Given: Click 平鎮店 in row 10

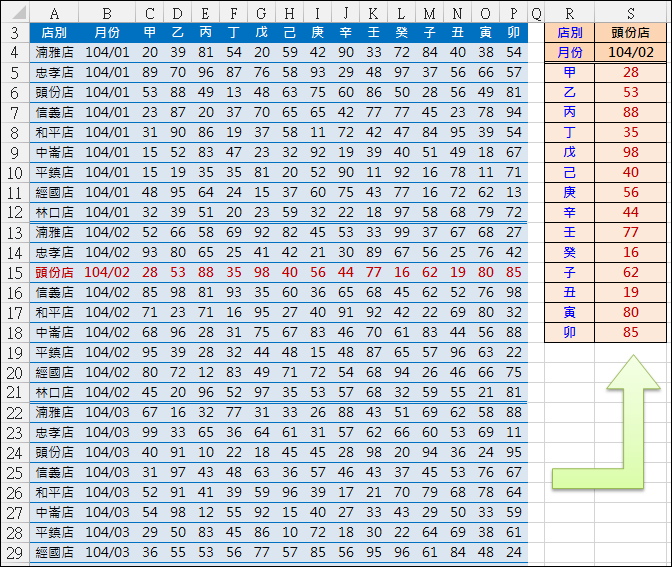Looking at the screenshot, I should pos(54,172).
